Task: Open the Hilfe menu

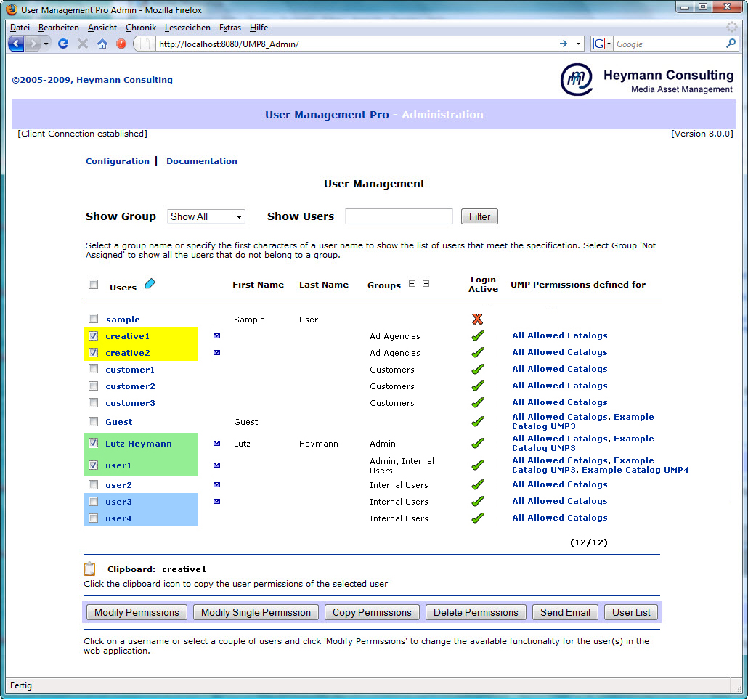Action: pyautogui.click(x=259, y=28)
